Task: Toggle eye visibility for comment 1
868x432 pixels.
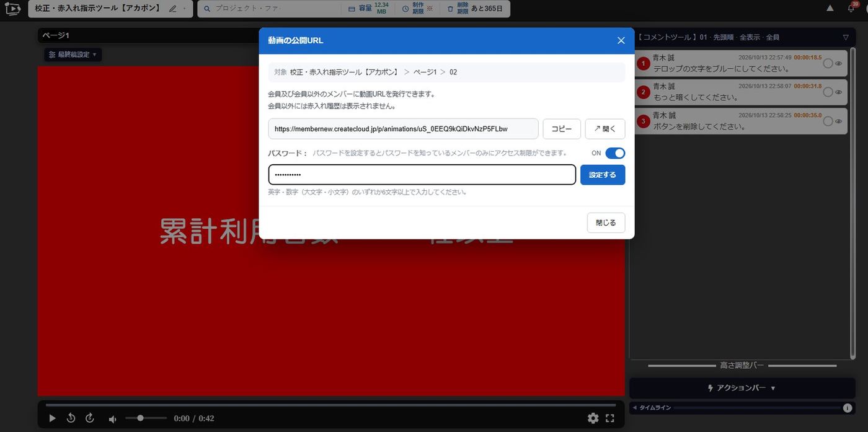Action: click(838, 63)
